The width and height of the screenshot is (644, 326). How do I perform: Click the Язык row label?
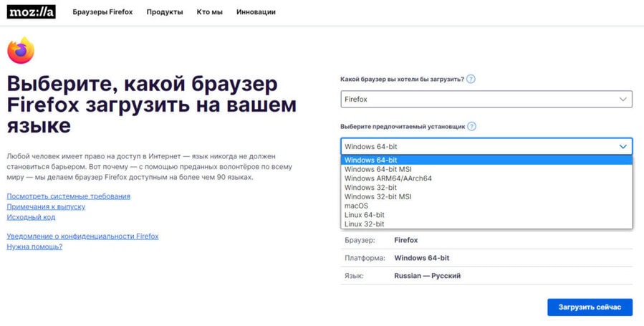pyautogui.click(x=354, y=276)
